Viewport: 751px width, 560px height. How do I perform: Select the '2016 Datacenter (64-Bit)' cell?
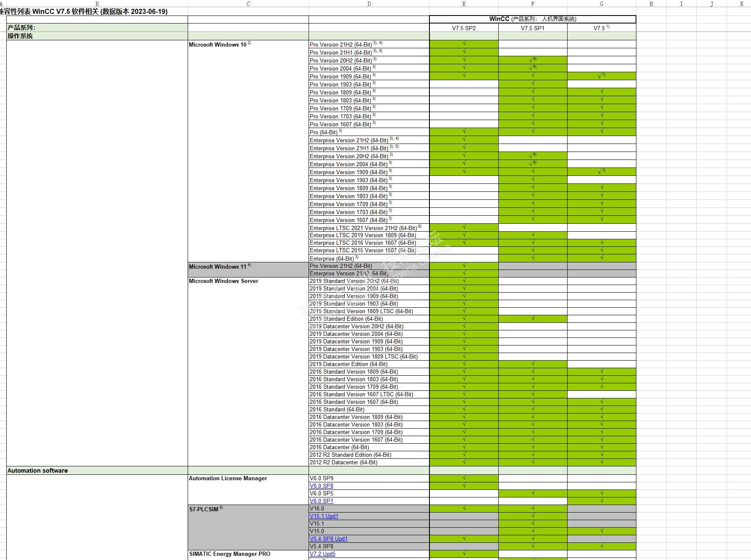click(x=369, y=447)
